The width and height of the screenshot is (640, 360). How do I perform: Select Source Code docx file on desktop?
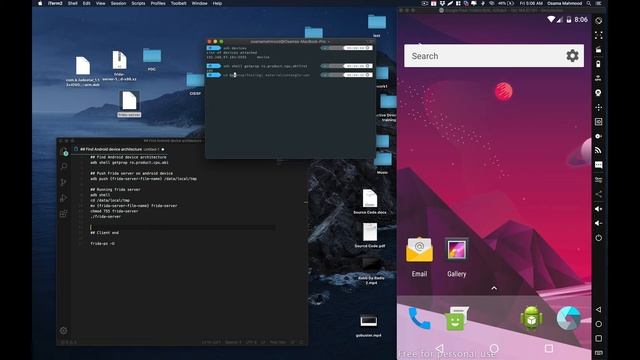tap(370, 202)
